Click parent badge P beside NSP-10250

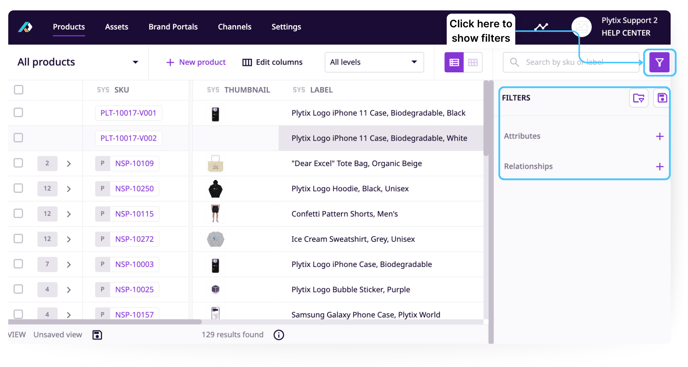(x=102, y=189)
